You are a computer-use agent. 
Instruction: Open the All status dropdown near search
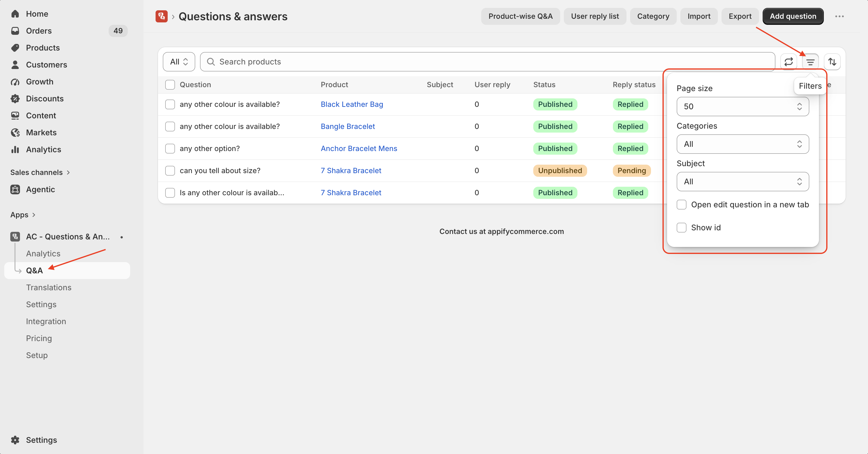[x=179, y=62]
